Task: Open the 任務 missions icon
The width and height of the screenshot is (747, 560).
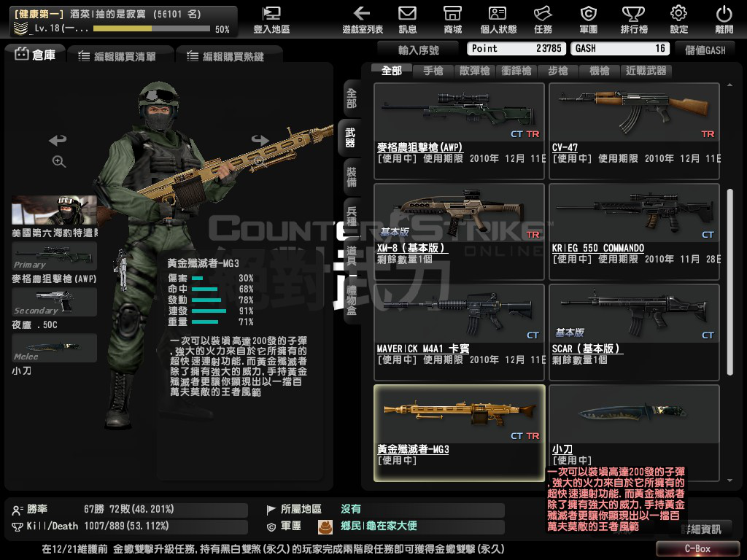Action: pyautogui.click(x=543, y=20)
